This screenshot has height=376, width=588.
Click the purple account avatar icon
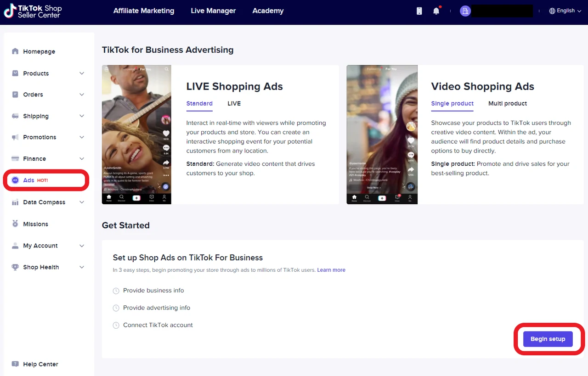coord(465,11)
